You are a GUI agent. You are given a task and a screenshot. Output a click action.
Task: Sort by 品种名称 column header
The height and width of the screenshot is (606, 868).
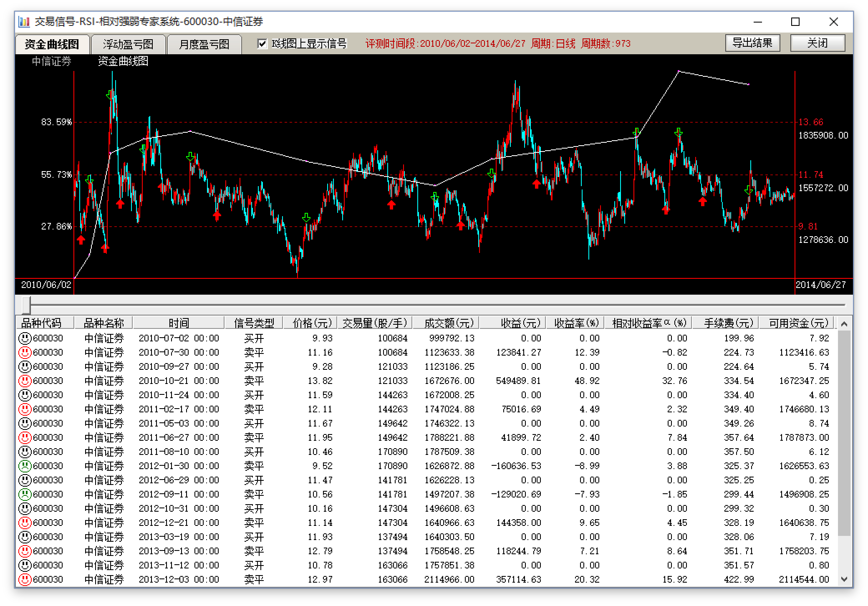click(103, 323)
